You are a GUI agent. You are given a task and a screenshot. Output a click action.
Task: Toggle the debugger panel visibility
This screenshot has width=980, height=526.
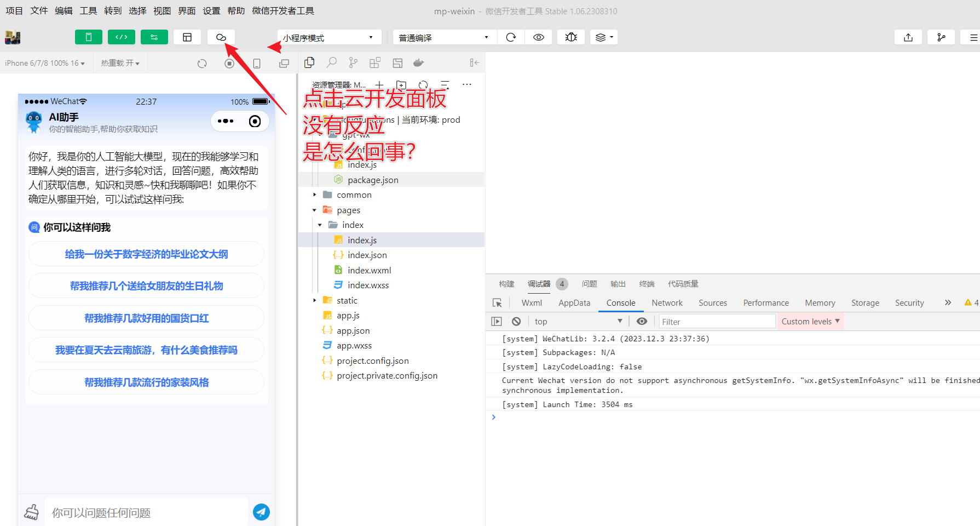(x=154, y=37)
